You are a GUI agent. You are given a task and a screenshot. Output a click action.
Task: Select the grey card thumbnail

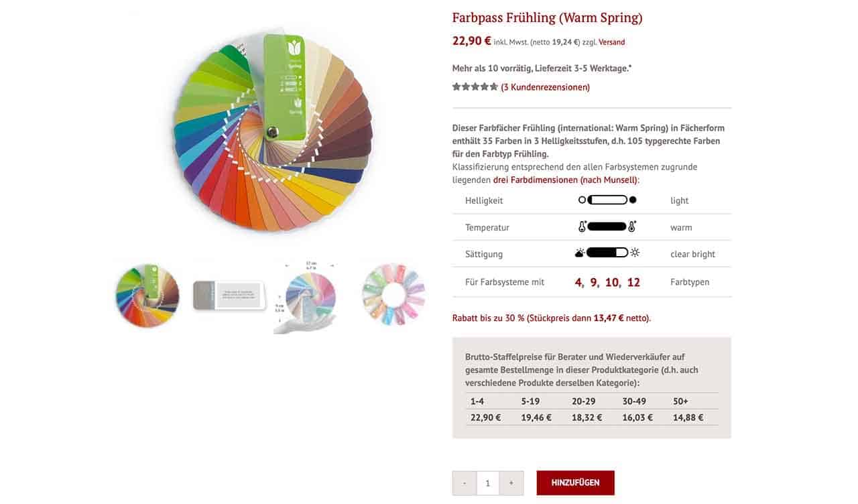230,296
